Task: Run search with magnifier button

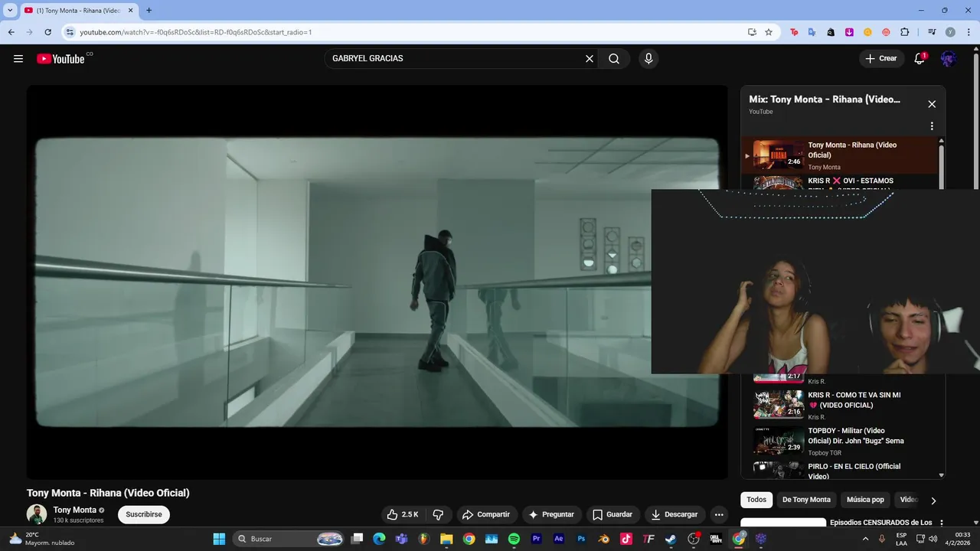Action: coord(614,59)
